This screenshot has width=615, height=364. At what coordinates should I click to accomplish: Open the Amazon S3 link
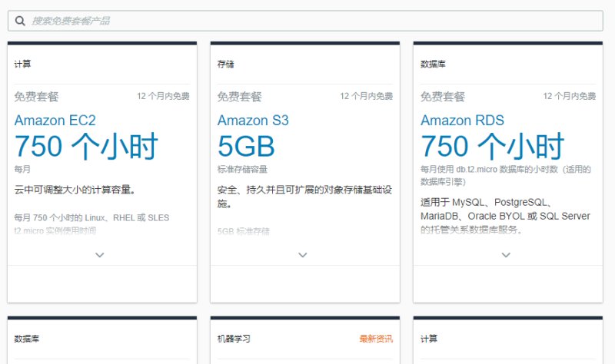(x=253, y=121)
